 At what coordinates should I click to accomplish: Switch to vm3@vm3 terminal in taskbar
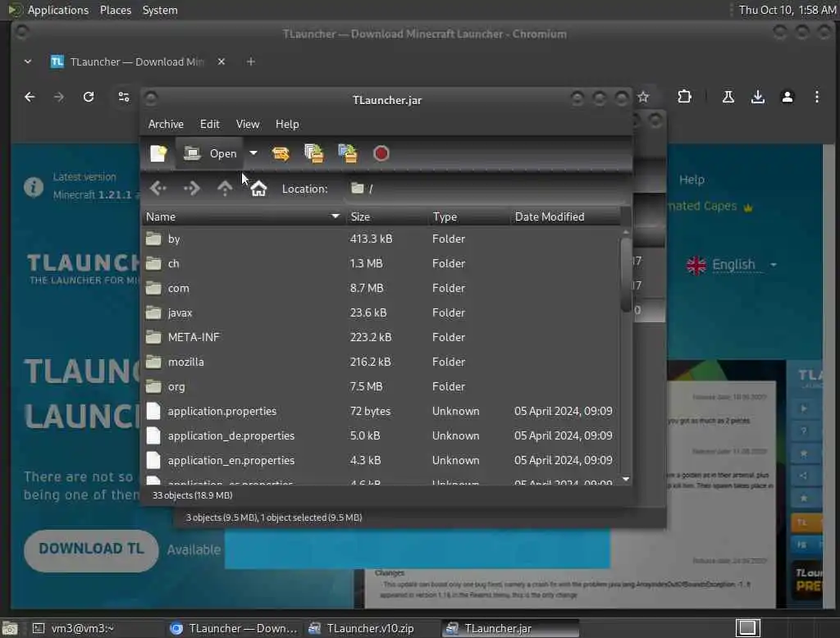(95, 628)
